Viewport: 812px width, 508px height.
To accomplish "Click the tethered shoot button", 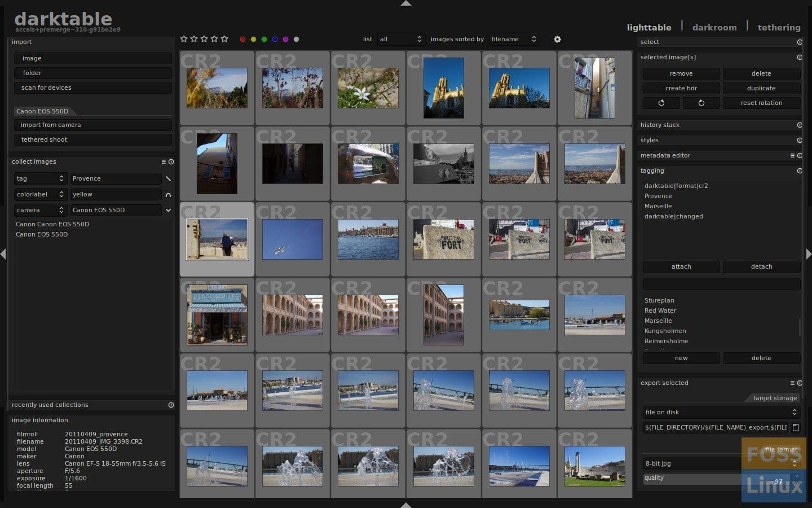I will [92, 139].
